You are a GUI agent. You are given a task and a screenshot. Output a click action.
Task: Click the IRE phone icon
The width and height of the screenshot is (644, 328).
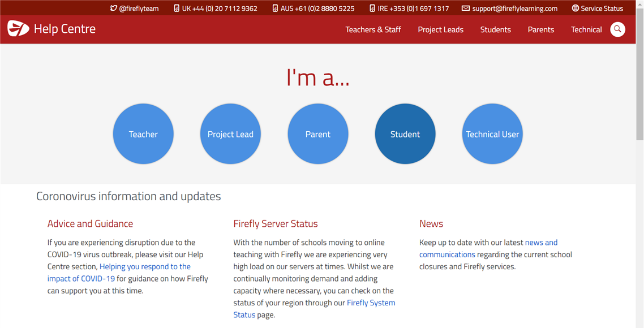click(x=372, y=8)
